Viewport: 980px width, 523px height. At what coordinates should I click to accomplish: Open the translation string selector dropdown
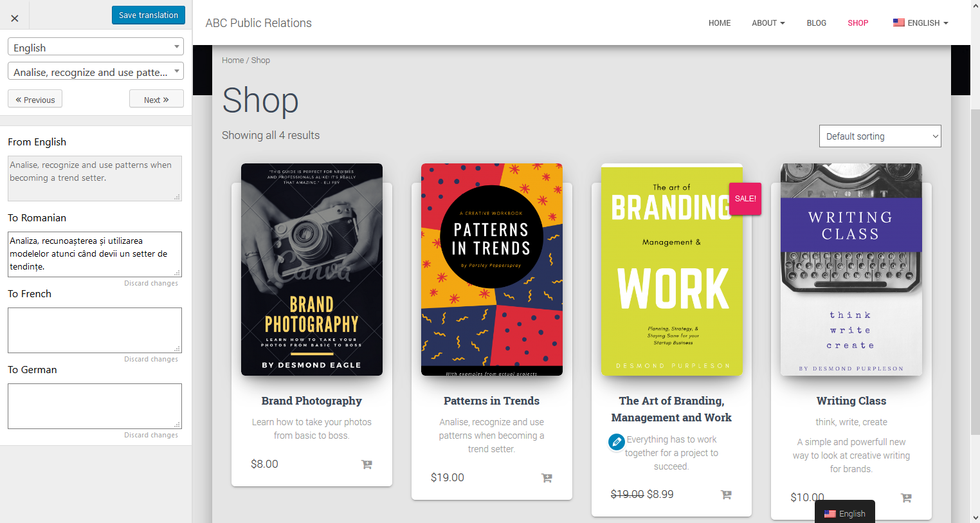point(95,71)
